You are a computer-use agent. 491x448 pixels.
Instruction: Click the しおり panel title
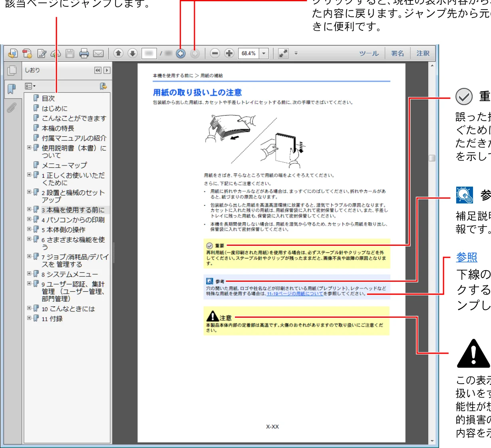point(32,70)
